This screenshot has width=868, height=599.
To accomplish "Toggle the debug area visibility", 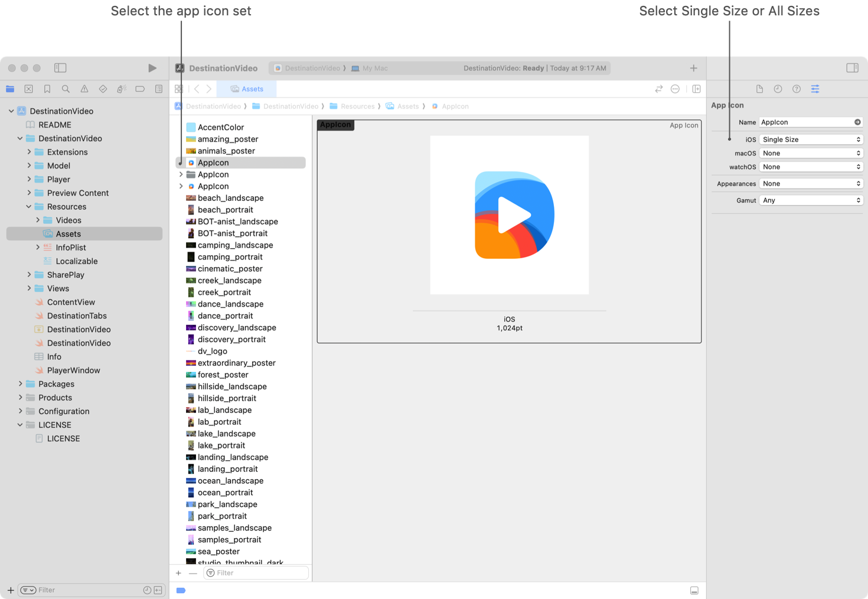I will tap(694, 591).
